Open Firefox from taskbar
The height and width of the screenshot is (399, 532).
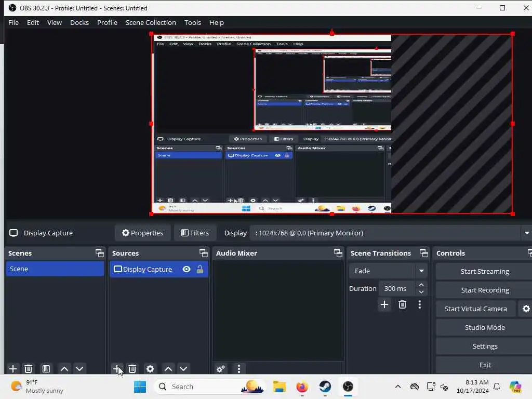302,387
